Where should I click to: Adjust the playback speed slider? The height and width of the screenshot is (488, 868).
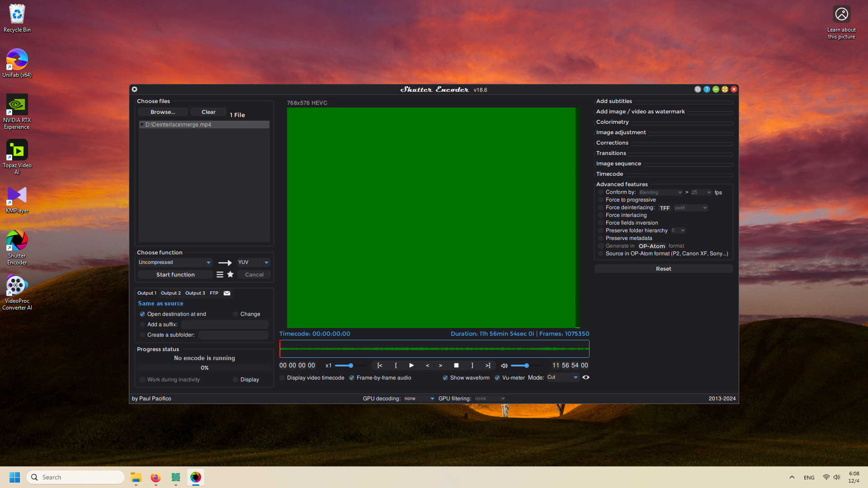[x=350, y=366]
